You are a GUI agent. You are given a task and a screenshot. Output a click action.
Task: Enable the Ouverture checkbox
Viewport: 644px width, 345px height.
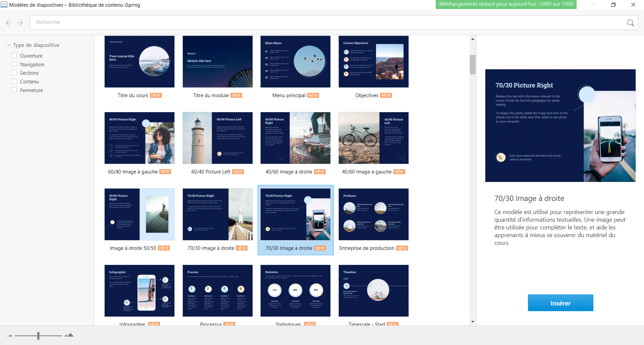(14, 56)
